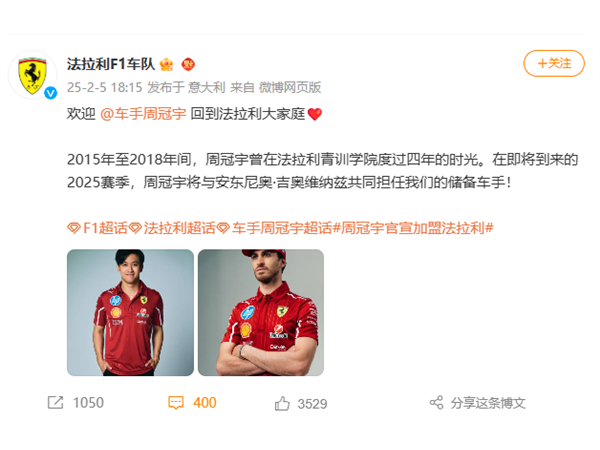Viewport: 600px width, 450px height.
Task: Click the red round badge beside the username
Action: tap(188, 64)
